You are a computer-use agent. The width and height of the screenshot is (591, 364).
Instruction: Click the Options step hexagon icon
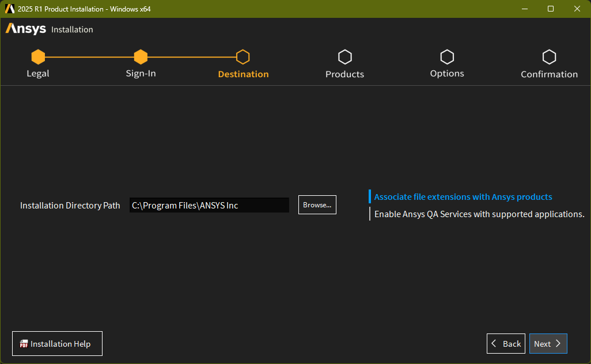pos(447,57)
